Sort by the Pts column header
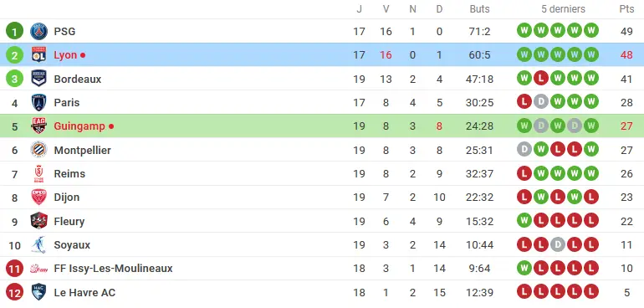The height and width of the screenshot is (308, 644). (x=626, y=9)
